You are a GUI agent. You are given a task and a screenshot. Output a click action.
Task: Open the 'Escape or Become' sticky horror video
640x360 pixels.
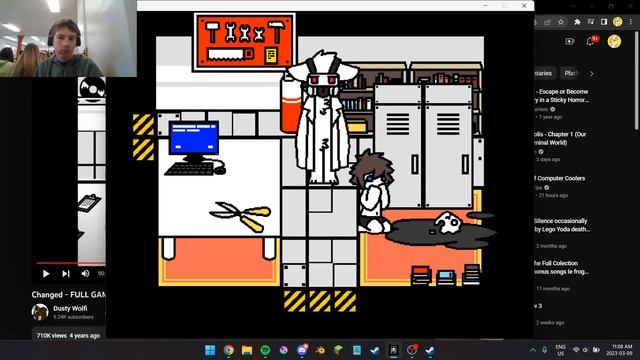562,96
